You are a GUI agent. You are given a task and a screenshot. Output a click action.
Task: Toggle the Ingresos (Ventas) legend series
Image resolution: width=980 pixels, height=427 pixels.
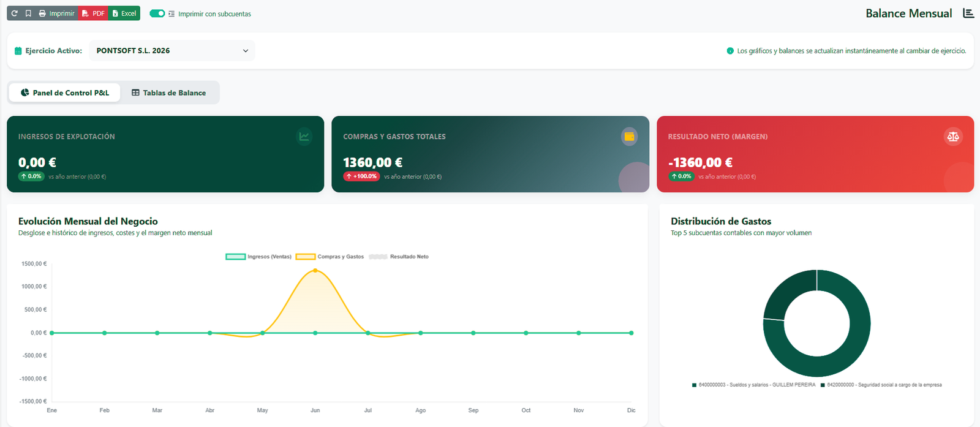coord(258,257)
